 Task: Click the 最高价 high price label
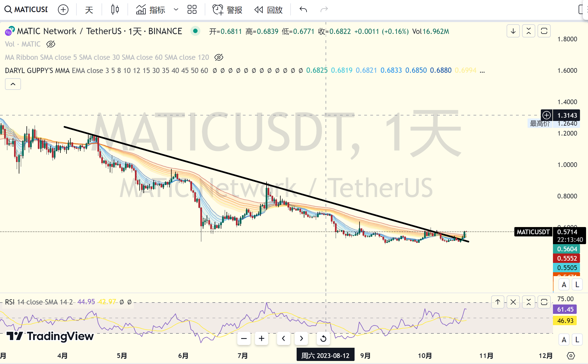pos(540,123)
